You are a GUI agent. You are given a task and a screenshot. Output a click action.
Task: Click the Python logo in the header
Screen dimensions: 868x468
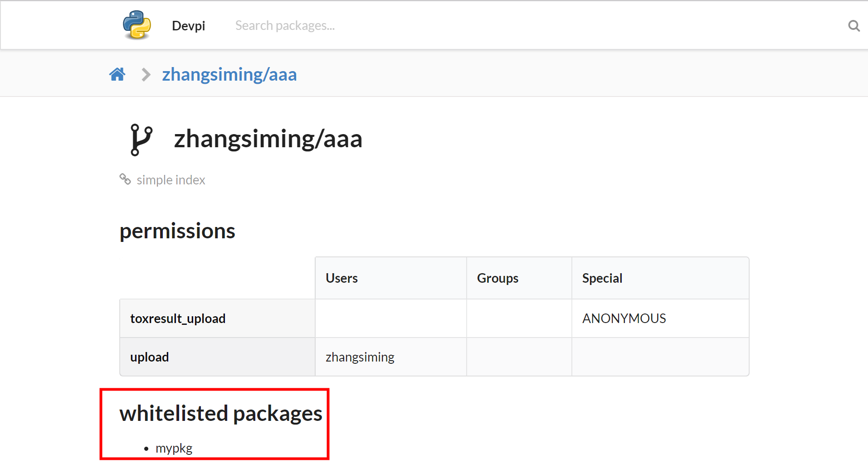pos(136,25)
